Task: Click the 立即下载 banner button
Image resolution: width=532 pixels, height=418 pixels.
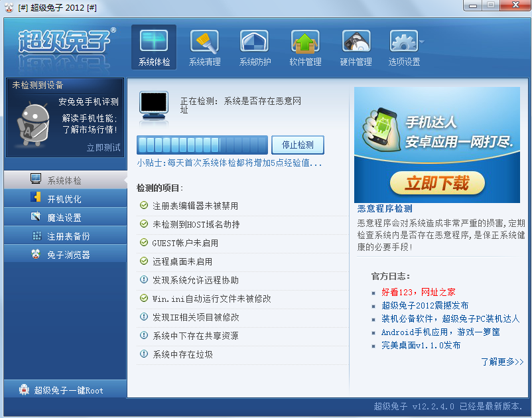Action: point(437,183)
